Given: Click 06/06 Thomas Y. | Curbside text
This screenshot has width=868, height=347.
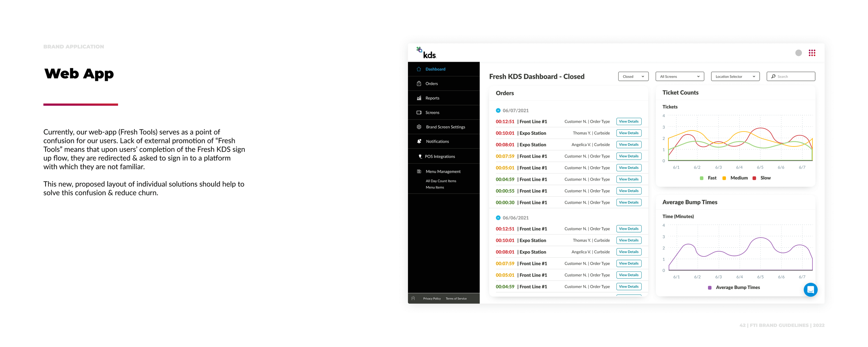Looking at the screenshot, I should click(x=591, y=240).
